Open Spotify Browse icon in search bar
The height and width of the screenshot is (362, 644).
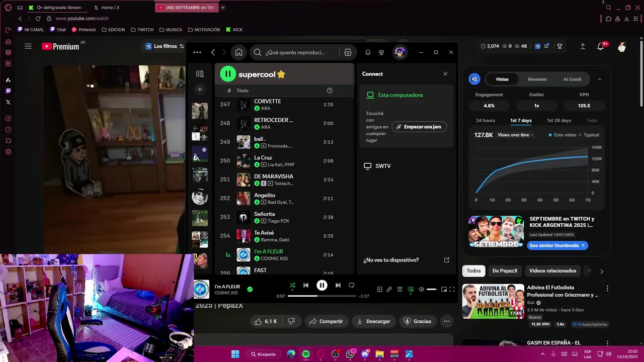click(x=348, y=52)
